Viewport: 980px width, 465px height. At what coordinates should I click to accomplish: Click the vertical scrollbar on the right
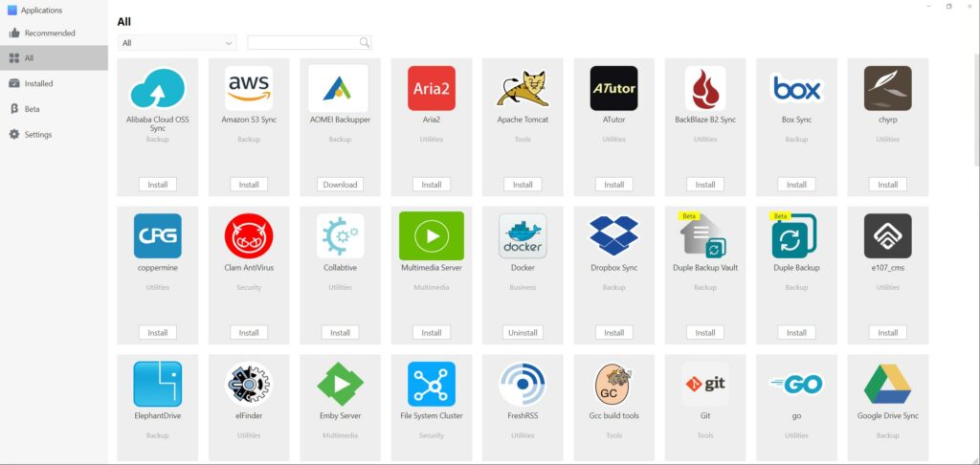pyautogui.click(x=974, y=115)
